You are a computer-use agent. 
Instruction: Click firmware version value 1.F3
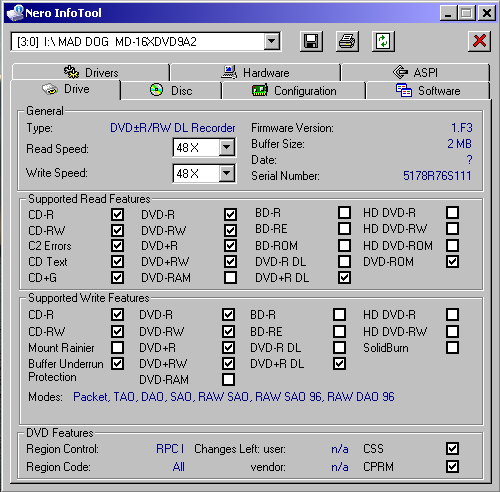462,128
